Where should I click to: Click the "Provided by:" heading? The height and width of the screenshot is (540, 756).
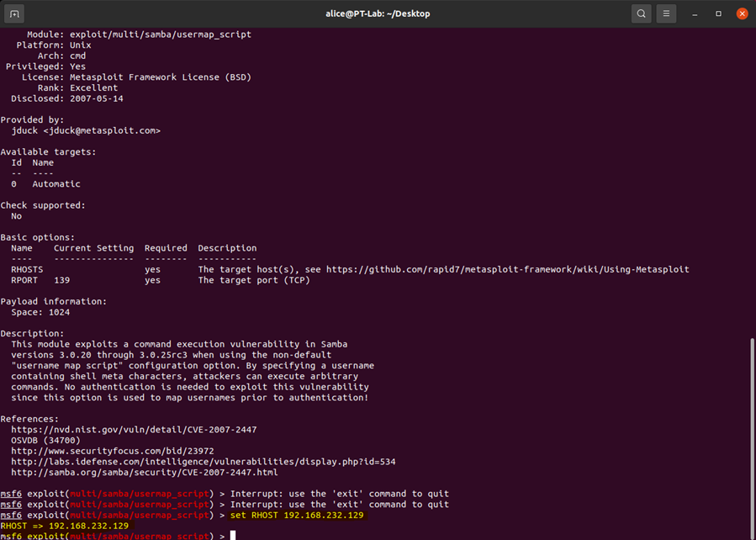click(x=32, y=120)
